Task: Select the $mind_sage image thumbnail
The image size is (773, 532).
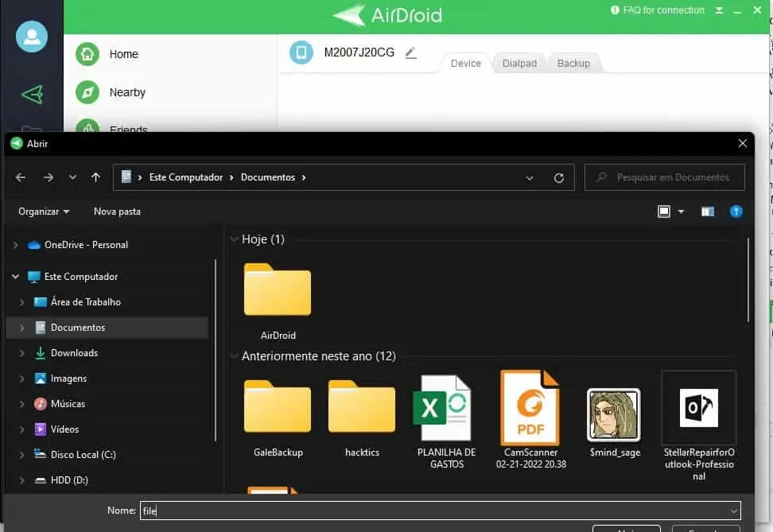Action: pyautogui.click(x=615, y=421)
